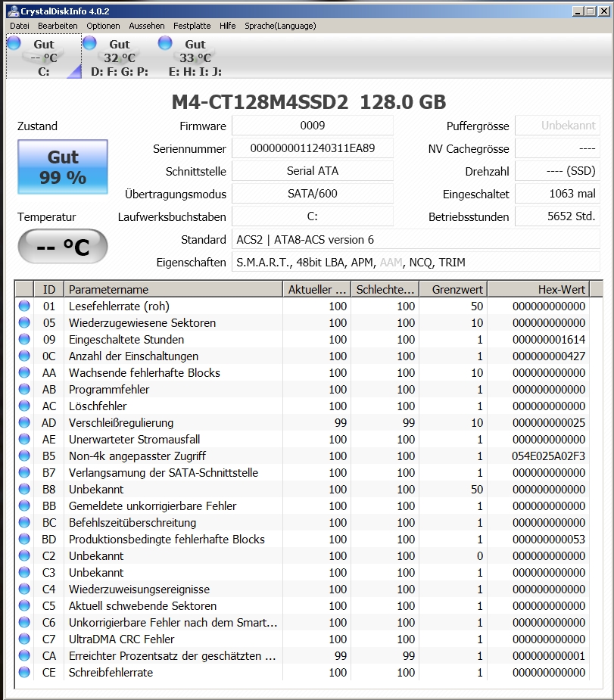Viewport: 614px width, 700px height.
Task: Click status icon for Lesefehlerrate (roh)
Action: pyautogui.click(x=24, y=306)
